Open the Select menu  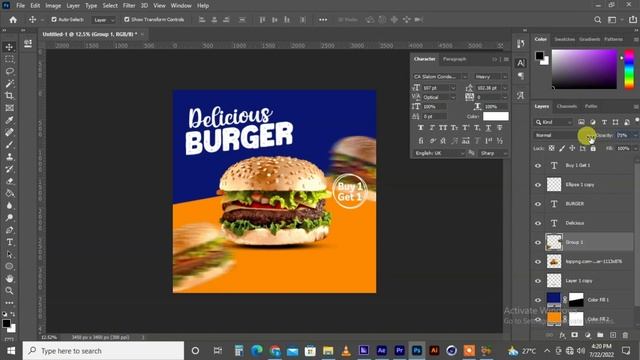110,6
